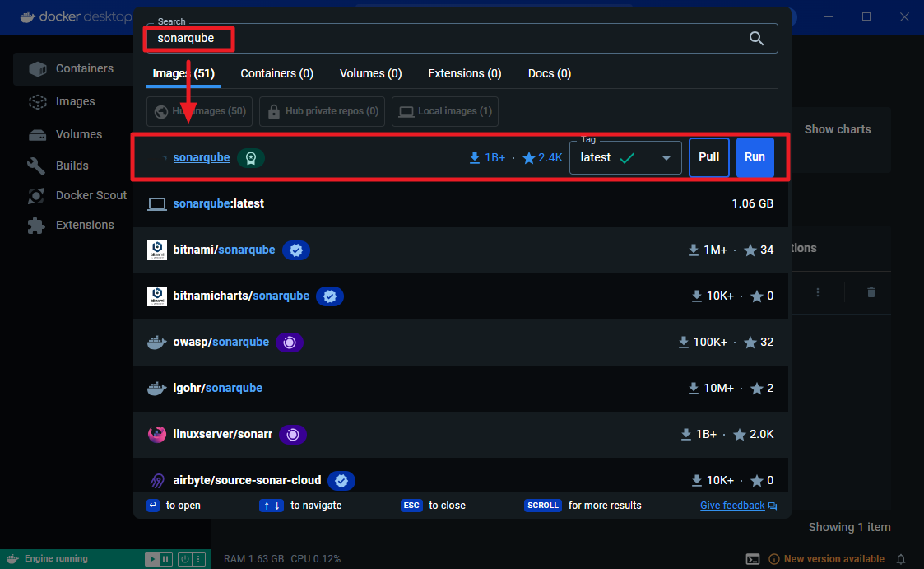Image resolution: width=924 pixels, height=569 pixels.
Task: Open the terminal icon in status bar
Action: click(x=753, y=559)
